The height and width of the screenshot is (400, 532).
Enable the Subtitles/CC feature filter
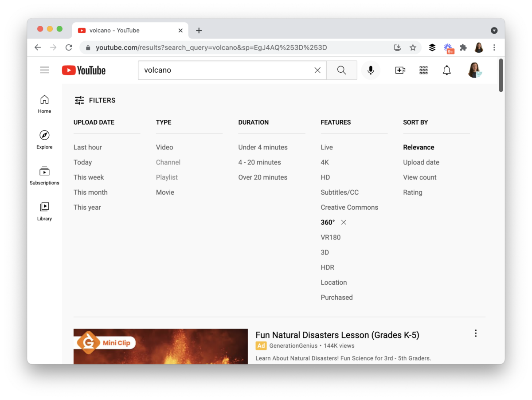point(340,192)
